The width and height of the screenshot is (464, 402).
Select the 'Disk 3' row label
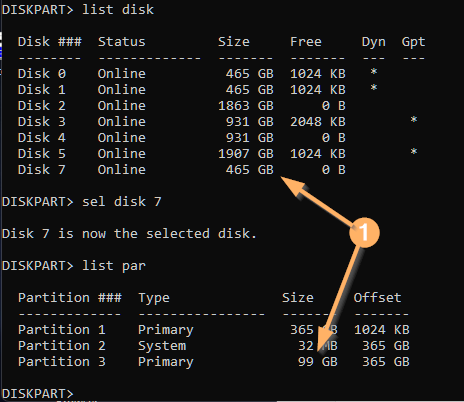point(42,122)
